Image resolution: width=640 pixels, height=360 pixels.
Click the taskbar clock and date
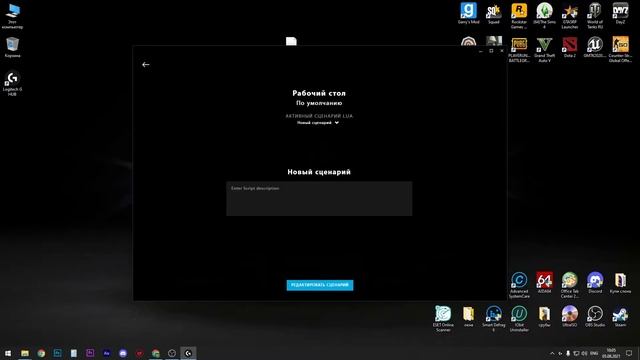pos(611,353)
